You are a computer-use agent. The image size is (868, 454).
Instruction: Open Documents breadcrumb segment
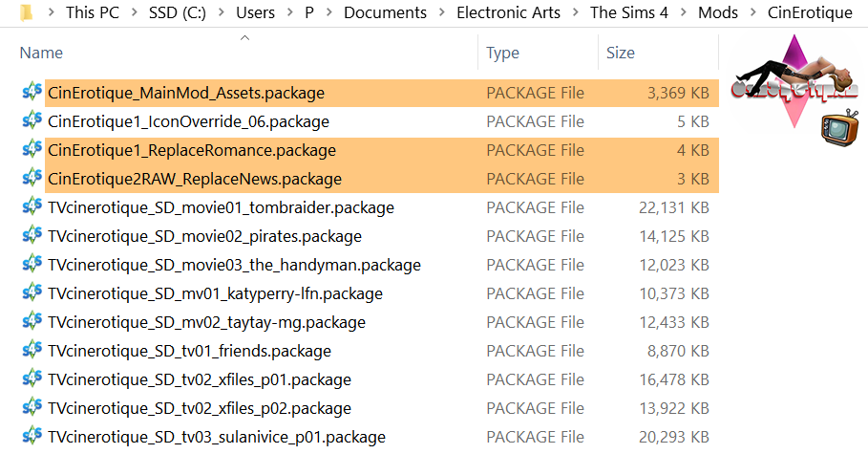385,12
